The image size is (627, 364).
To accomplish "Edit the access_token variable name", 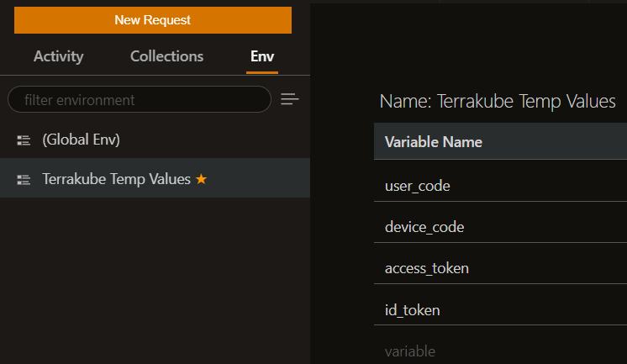I will click(x=426, y=268).
